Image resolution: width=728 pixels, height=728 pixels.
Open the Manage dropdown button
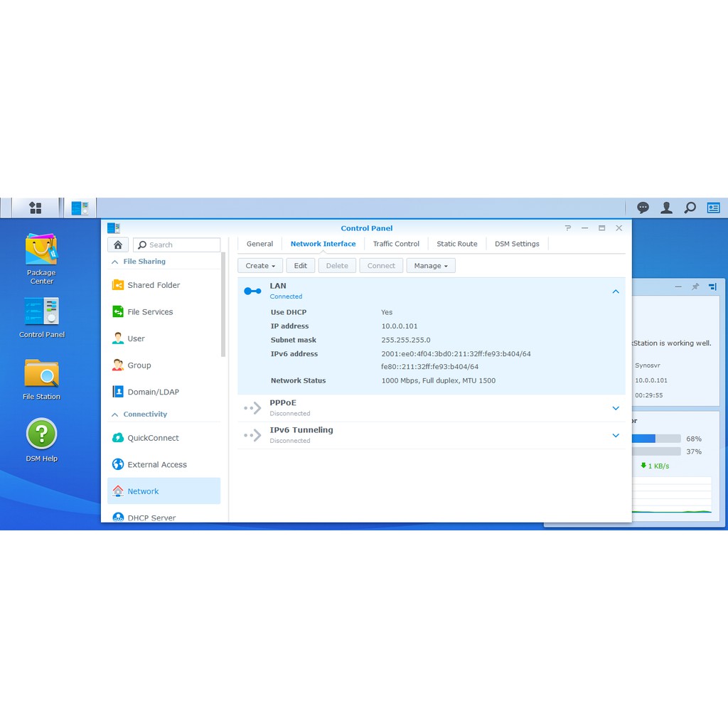pos(431,265)
